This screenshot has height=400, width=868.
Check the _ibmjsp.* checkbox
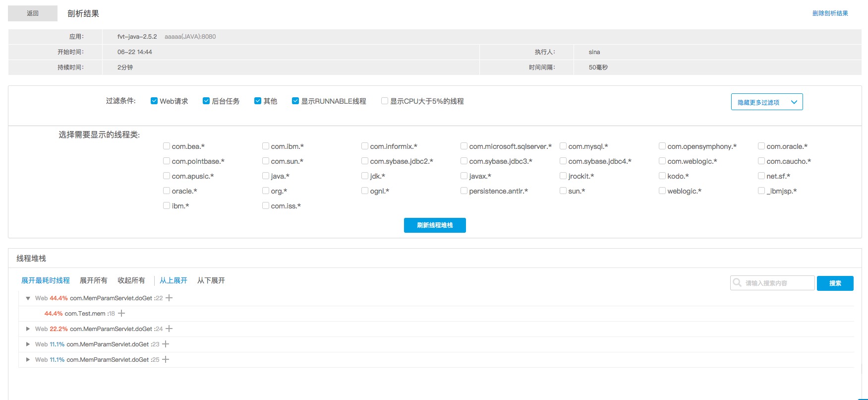point(761,191)
